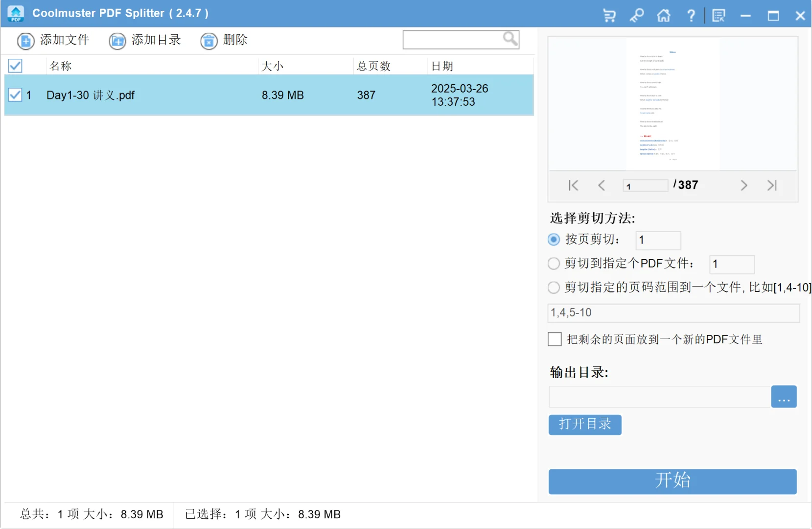Jump to first preview page

[574, 185]
